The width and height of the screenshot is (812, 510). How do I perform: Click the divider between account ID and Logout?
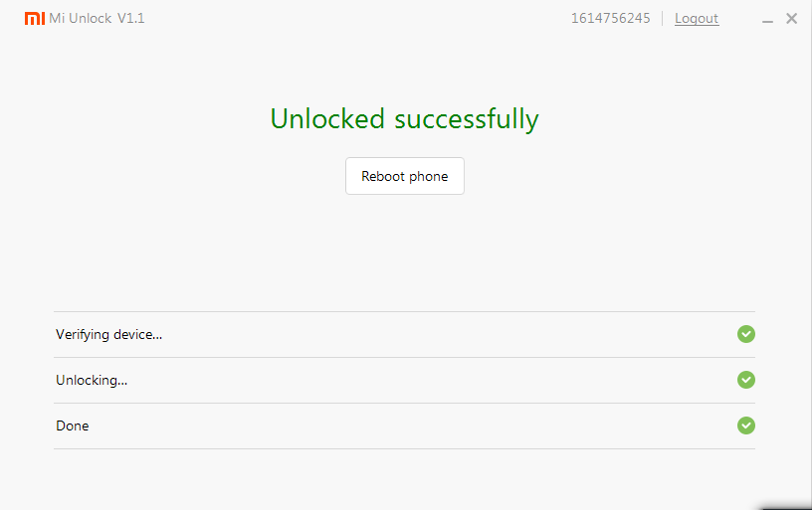(663, 18)
